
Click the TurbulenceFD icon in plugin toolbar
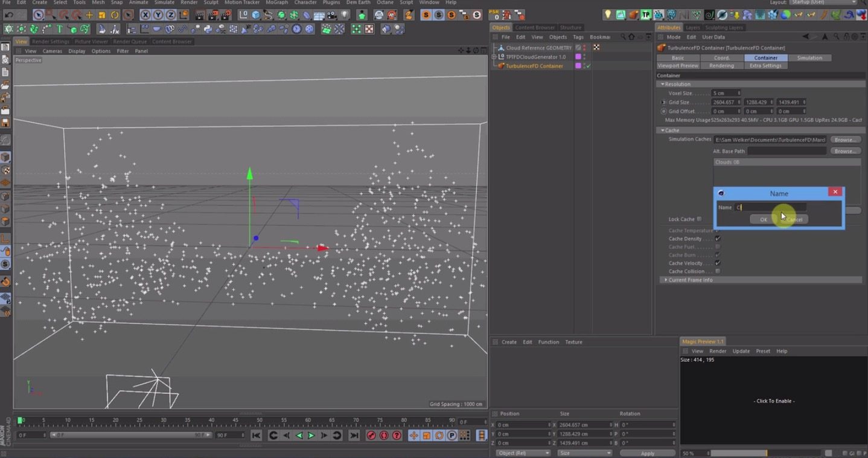[633, 15]
